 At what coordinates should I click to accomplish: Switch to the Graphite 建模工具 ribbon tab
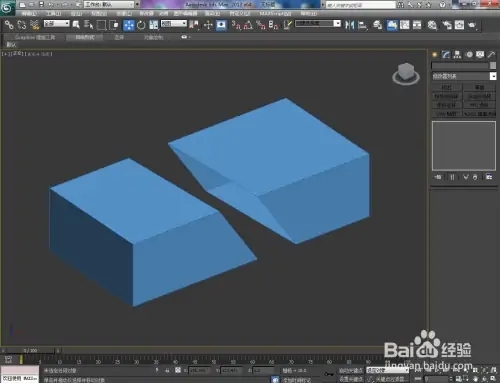click(35, 37)
